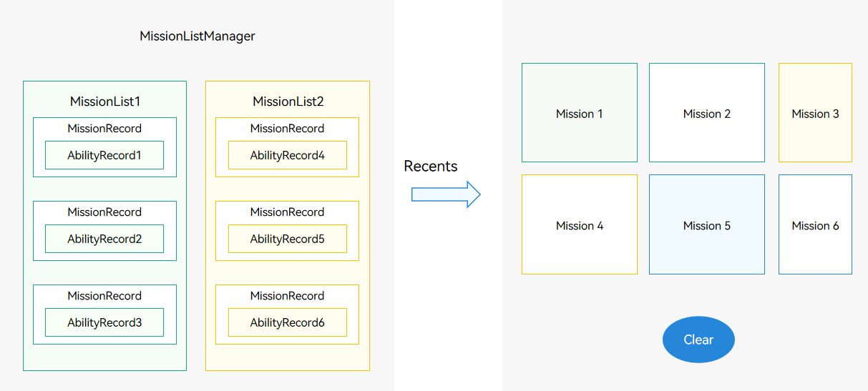Screen dimensions: 868x391
Task: Click the MissionList1 heading
Action: click(105, 102)
